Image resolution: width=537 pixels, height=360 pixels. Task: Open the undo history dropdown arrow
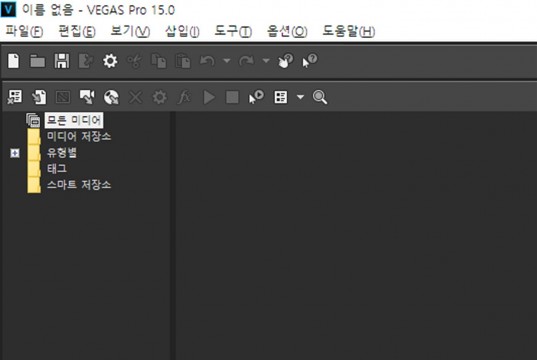pos(226,61)
